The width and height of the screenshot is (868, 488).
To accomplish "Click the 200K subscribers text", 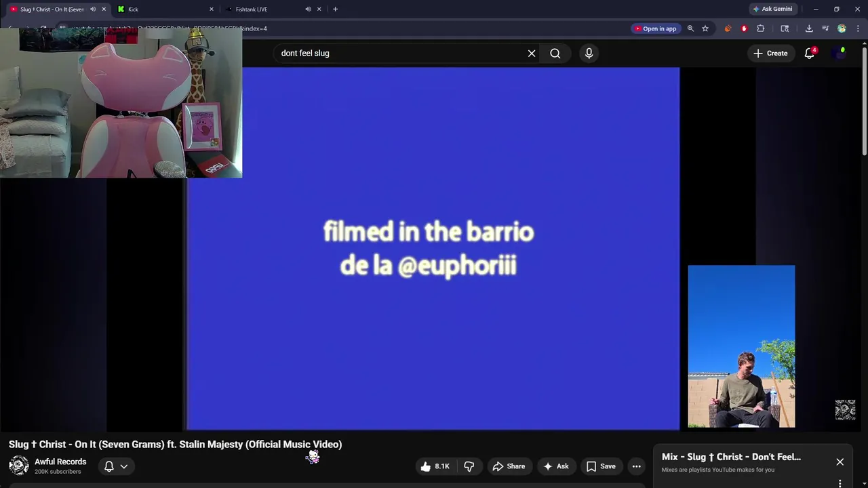I will [58, 472].
